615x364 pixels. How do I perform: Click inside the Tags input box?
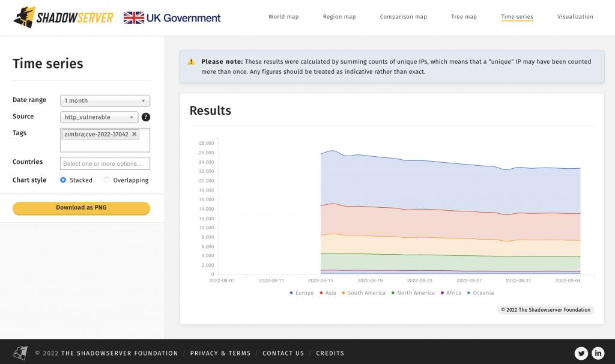(x=105, y=146)
